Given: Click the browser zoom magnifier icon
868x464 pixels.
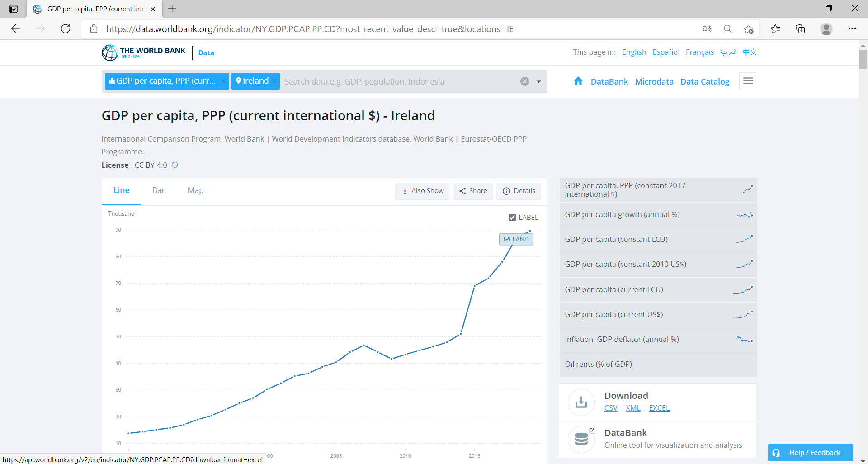Looking at the screenshot, I should click(727, 29).
